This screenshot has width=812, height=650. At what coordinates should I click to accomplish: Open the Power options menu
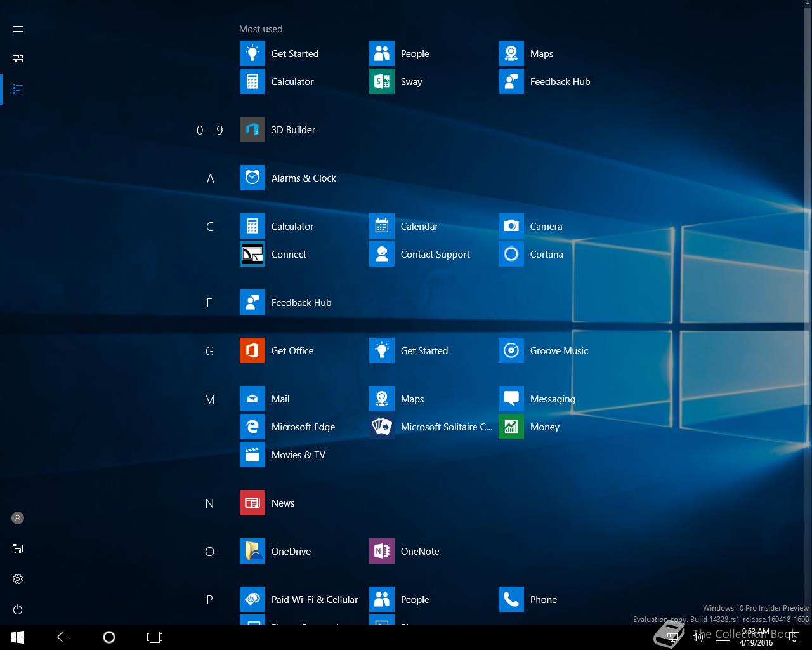(18, 610)
